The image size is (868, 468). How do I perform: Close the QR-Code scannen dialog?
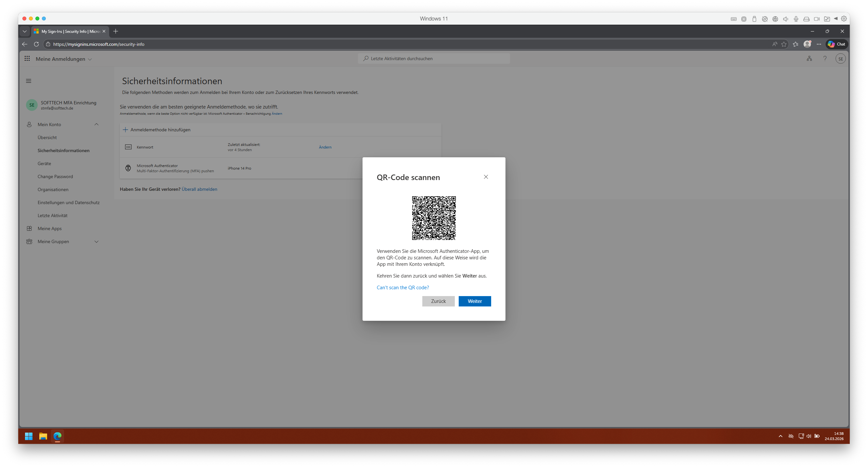pyautogui.click(x=486, y=177)
